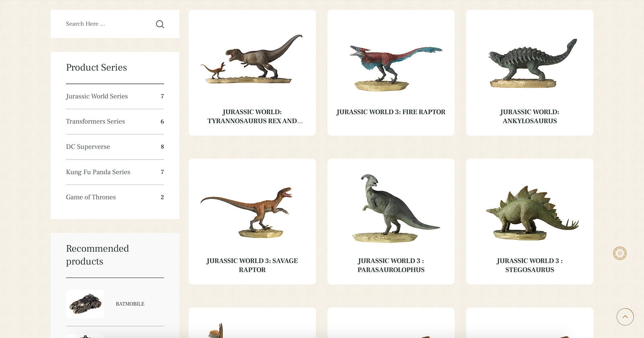Image resolution: width=644 pixels, height=338 pixels.
Task: Open Jurassic World Series category
Action: (x=97, y=96)
